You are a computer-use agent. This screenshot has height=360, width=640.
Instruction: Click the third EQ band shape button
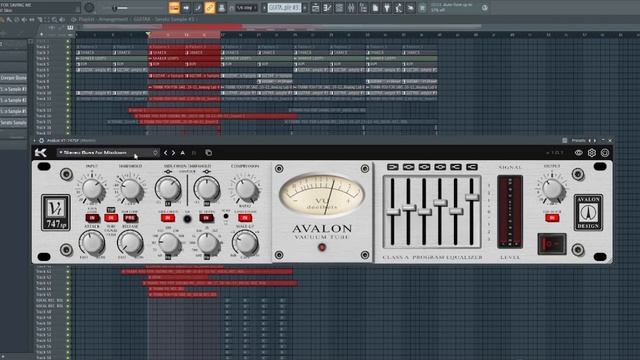pos(424,167)
